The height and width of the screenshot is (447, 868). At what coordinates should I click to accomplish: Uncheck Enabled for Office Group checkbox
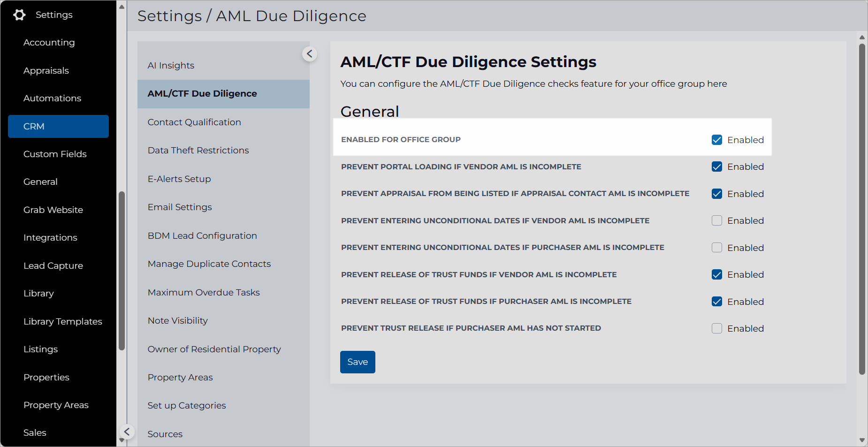click(717, 140)
